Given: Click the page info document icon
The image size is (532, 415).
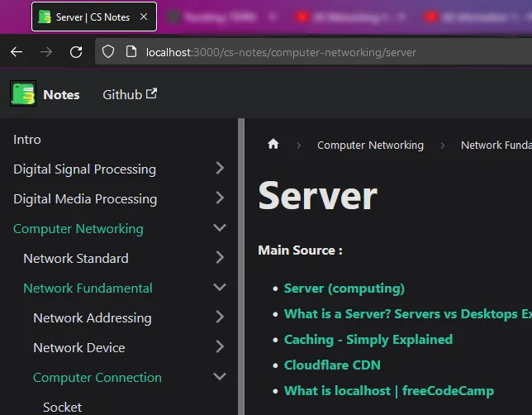Looking at the screenshot, I should tap(131, 52).
